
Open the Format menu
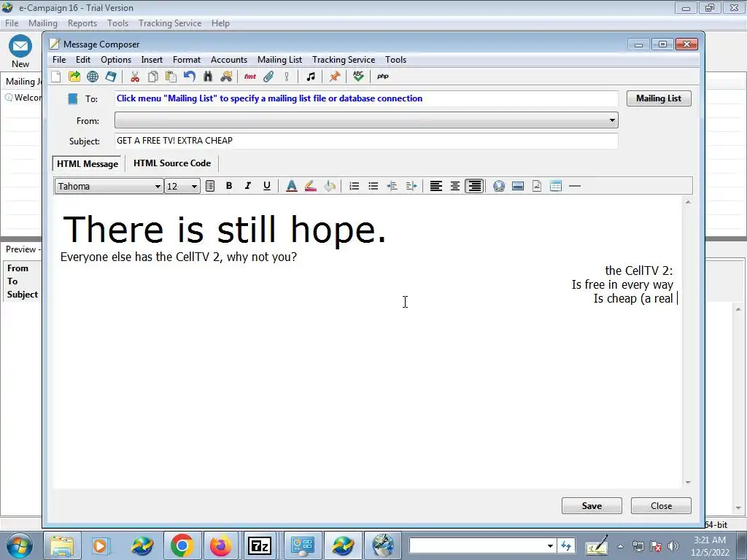[186, 60]
